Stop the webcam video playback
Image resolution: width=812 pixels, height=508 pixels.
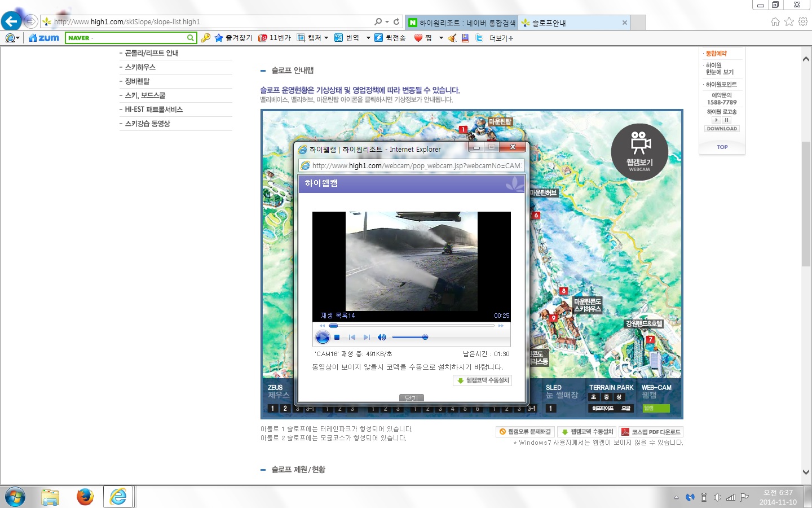337,337
